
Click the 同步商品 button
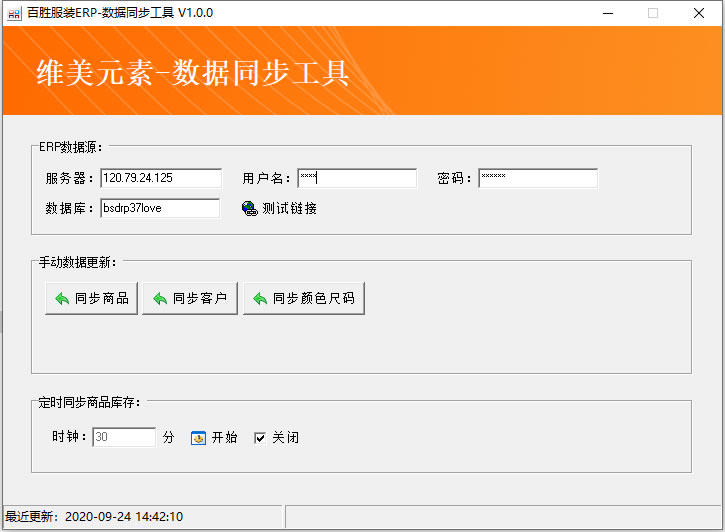[x=92, y=299]
